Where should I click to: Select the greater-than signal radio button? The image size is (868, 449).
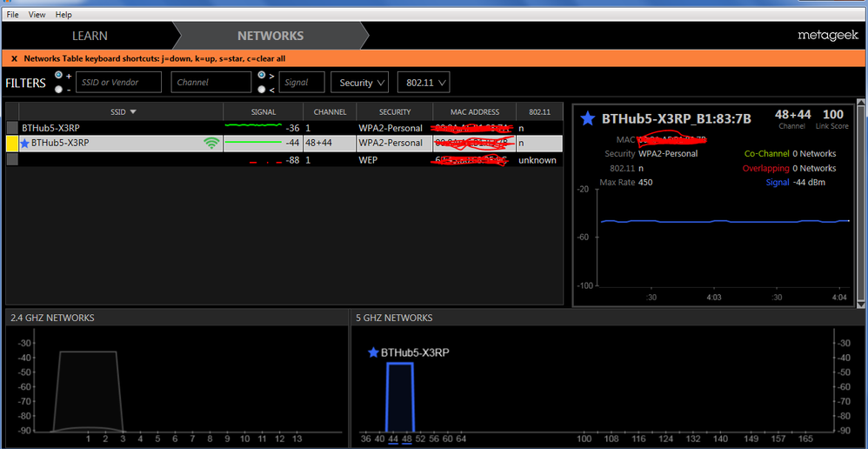click(x=262, y=75)
